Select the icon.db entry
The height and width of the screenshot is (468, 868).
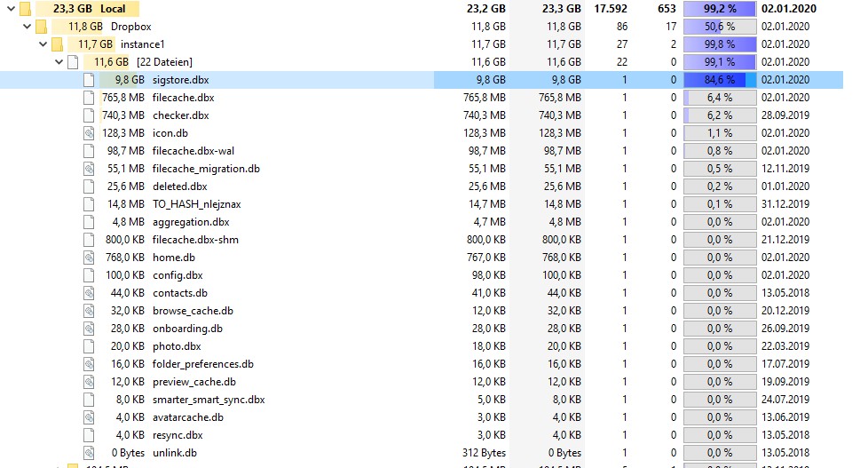[170, 133]
